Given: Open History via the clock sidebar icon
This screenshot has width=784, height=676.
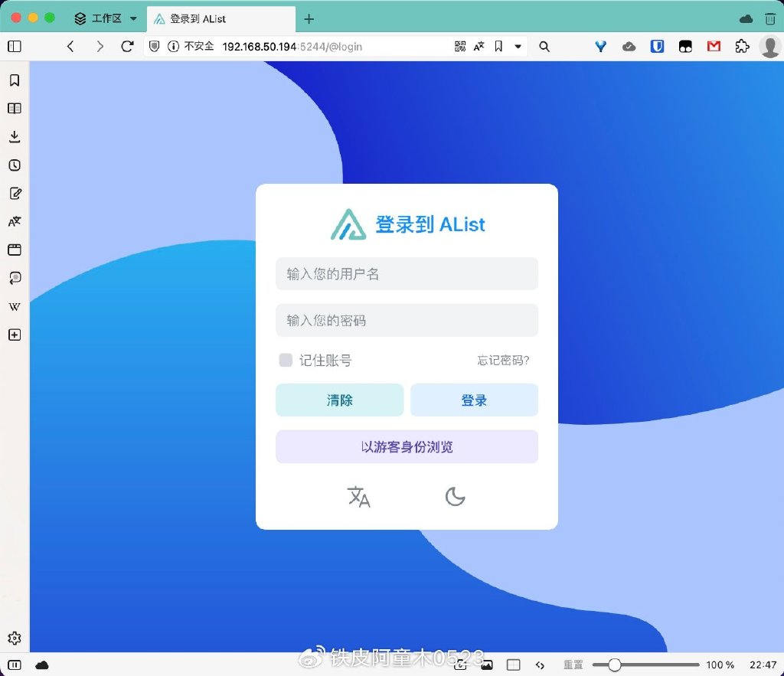Looking at the screenshot, I should pyautogui.click(x=14, y=165).
